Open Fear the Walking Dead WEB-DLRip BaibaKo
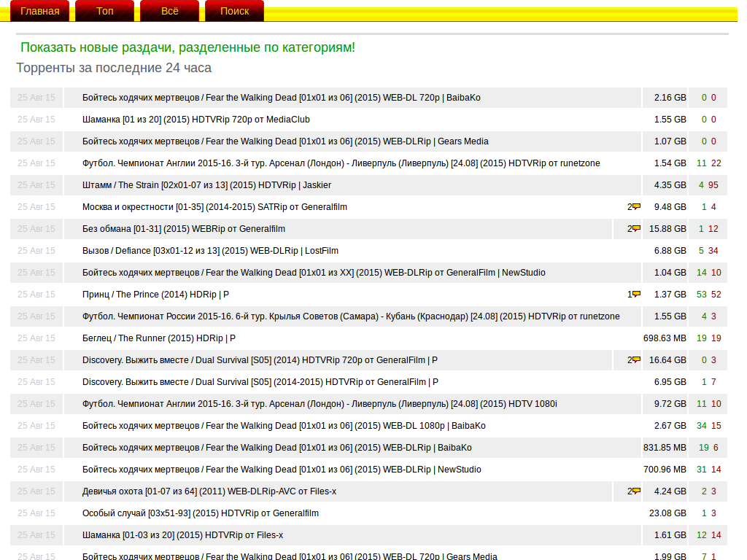747x560 pixels. [277, 448]
